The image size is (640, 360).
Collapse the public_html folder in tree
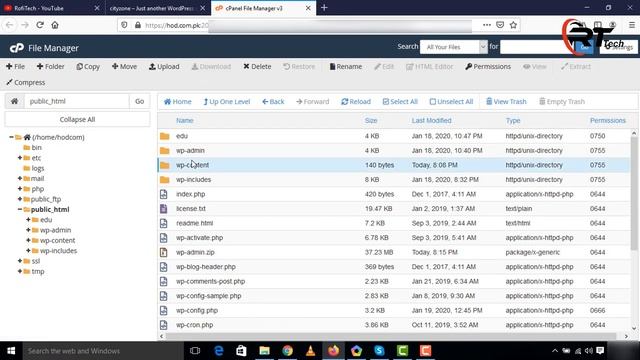[x=20, y=209]
